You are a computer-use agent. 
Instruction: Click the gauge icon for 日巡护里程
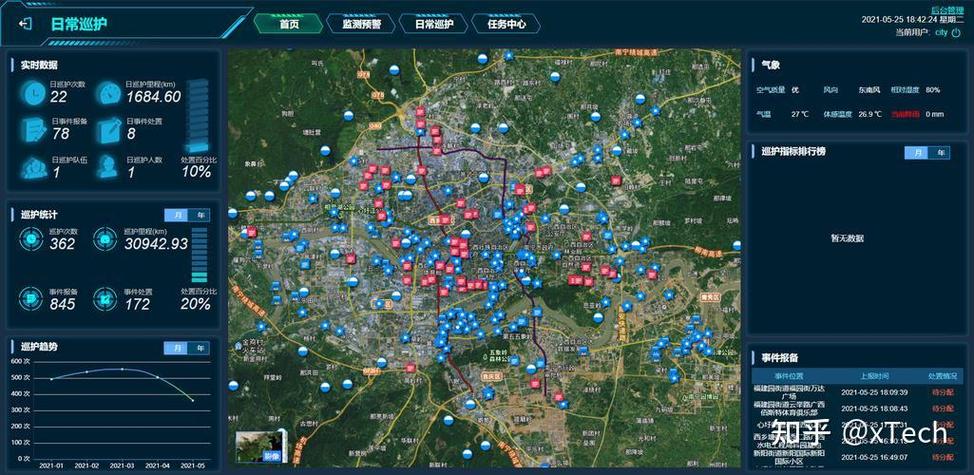pos(109,93)
